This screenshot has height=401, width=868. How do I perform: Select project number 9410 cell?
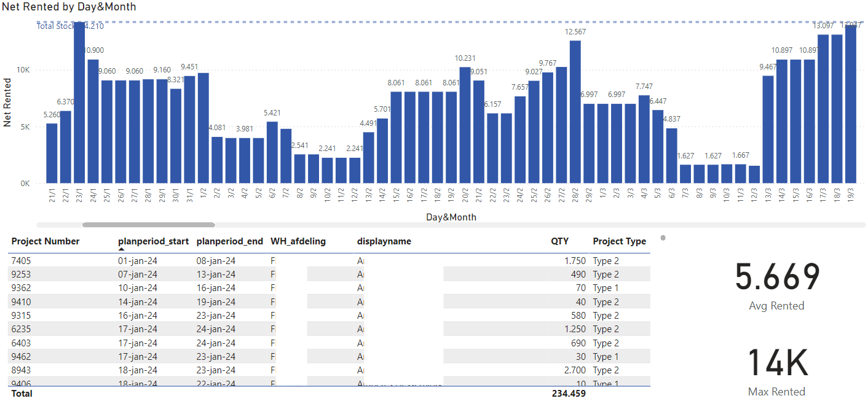click(x=20, y=302)
